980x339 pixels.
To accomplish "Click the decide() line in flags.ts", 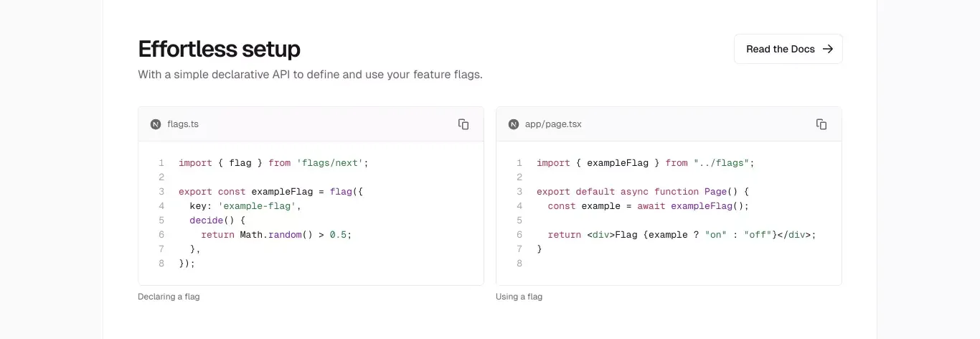I will (217, 220).
